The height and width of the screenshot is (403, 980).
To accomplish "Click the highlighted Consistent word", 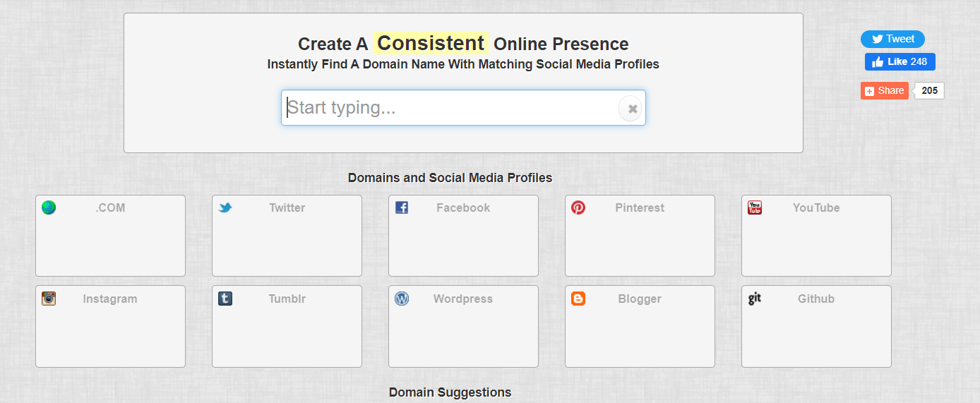I will coord(431,43).
